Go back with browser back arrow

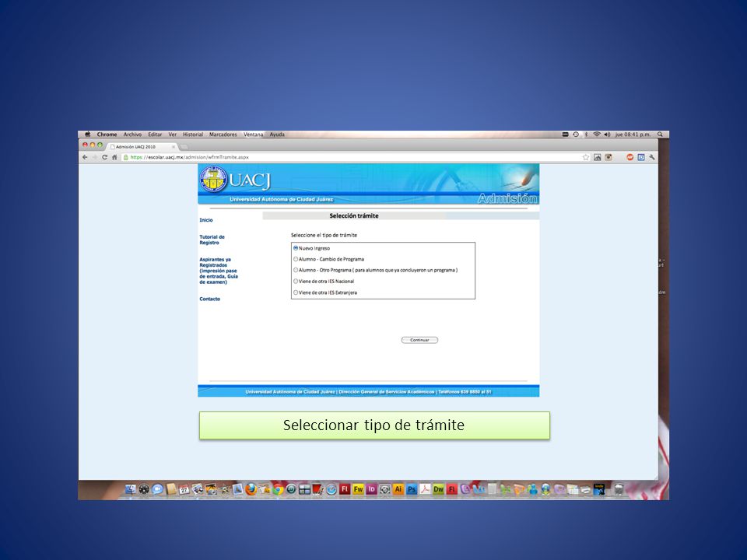(85, 157)
